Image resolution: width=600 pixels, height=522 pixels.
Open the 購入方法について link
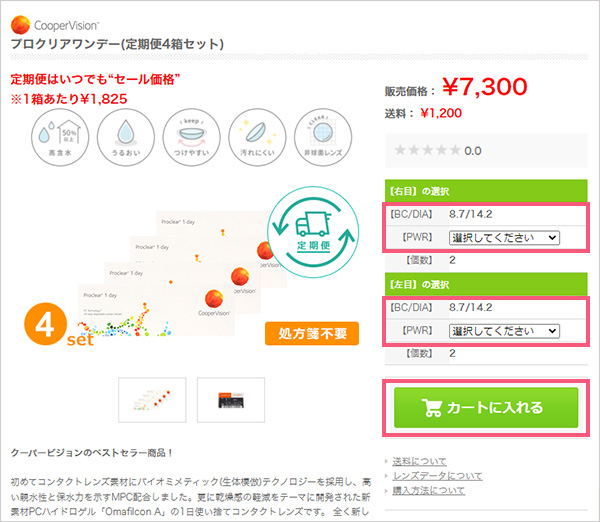(429, 491)
